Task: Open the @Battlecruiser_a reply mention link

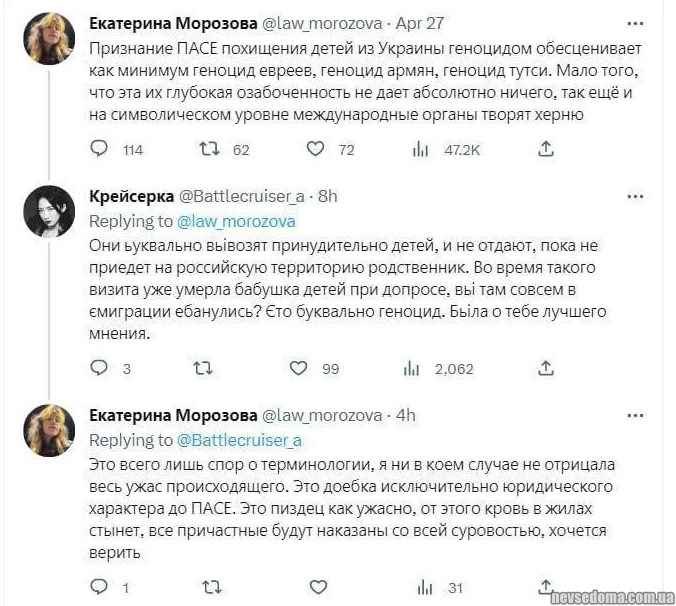Action: click(240, 440)
